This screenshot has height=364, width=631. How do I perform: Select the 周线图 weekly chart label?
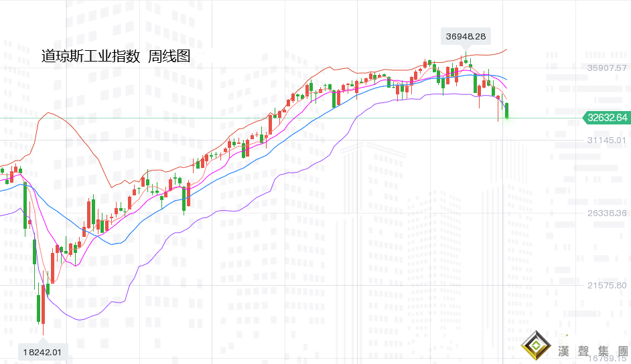169,57
